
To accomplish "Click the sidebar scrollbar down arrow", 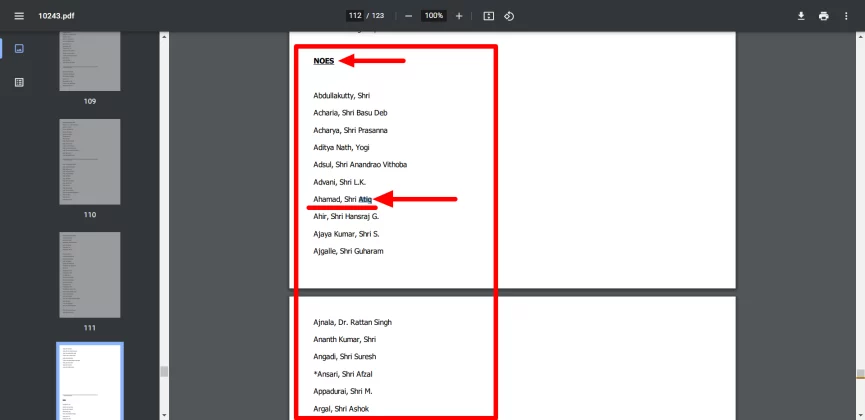I will coord(164,413).
